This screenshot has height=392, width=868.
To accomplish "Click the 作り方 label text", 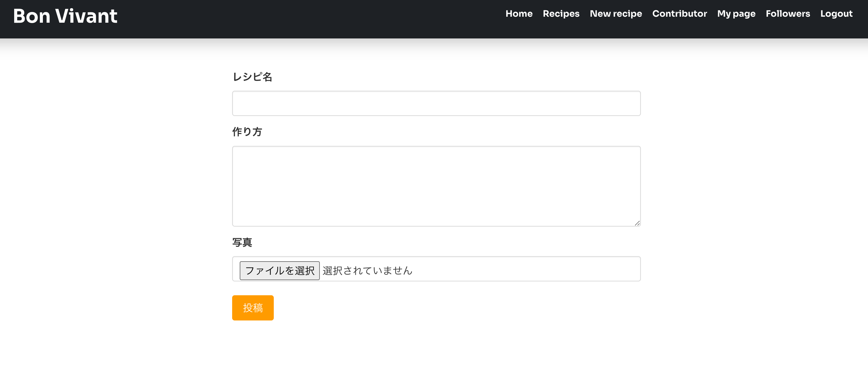I will [x=247, y=132].
